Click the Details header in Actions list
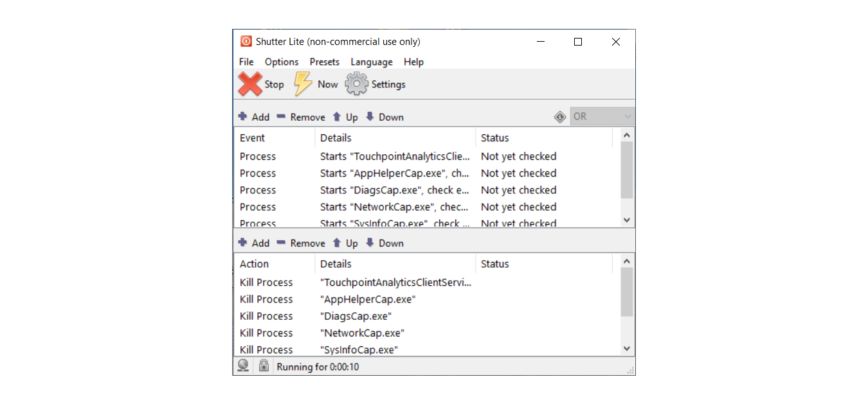 pyautogui.click(x=395, y=263)
